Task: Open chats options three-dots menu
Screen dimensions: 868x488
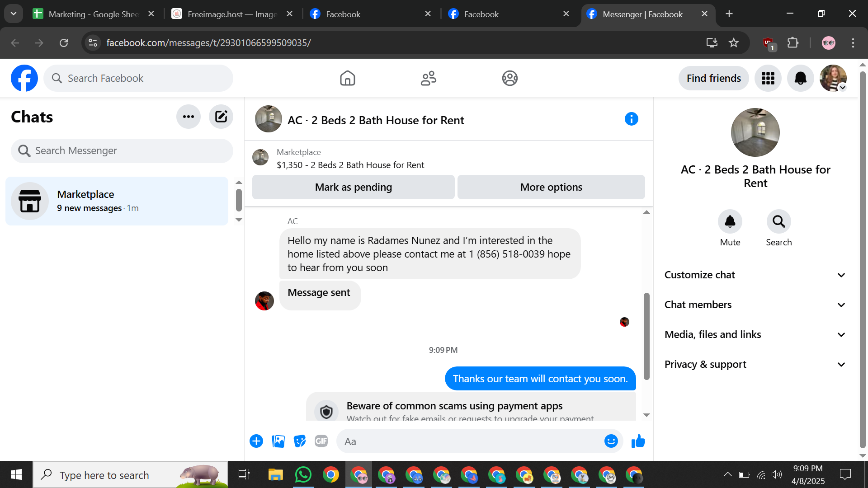Action: [x=188, y=117]
